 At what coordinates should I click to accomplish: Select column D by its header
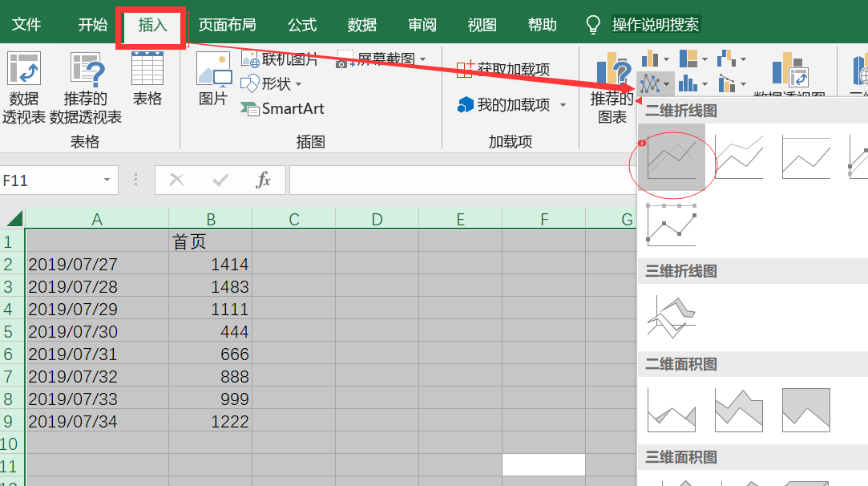[377, 219]
